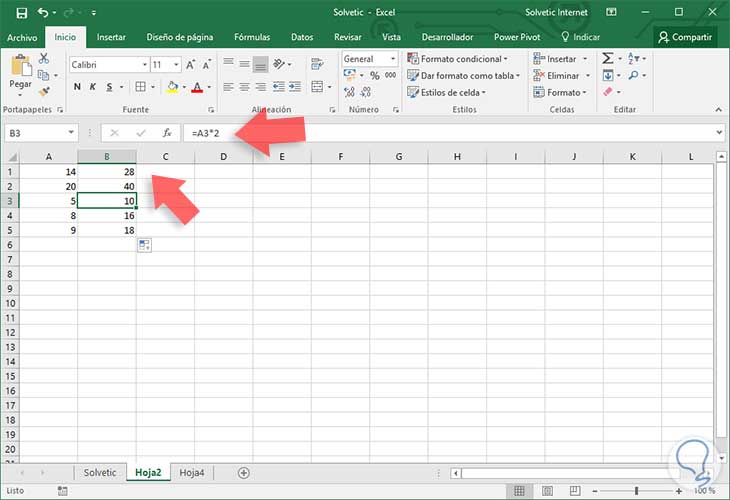Screen dimensions: 730x500
Task: Open the Calibri font name dropdown
Action: click(145, 65)
